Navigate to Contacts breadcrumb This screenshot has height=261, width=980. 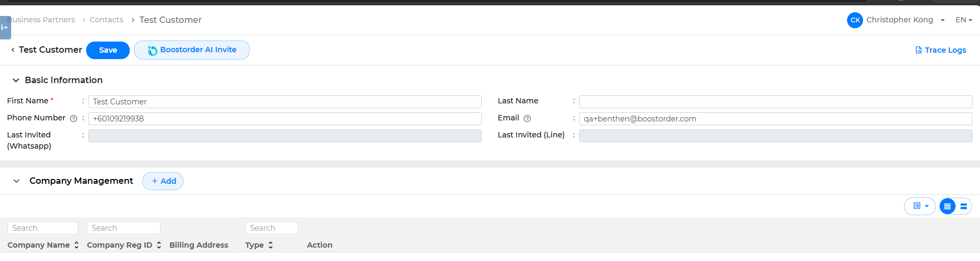(106, 20)
